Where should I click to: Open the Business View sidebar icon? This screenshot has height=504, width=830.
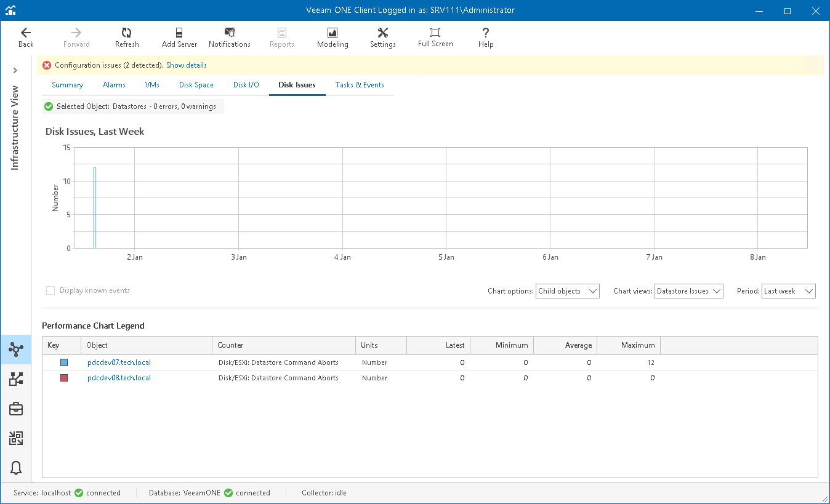click(16, 379)
